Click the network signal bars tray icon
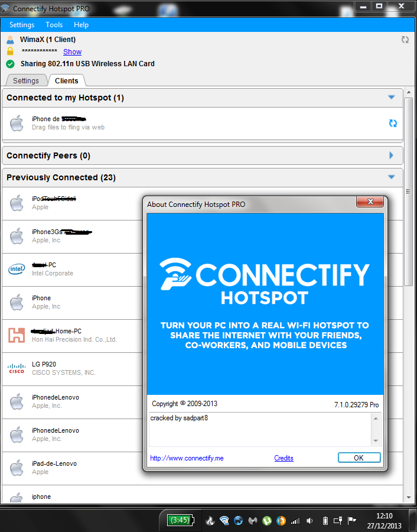This screenshot has height=532, width=417. [295, 520]
